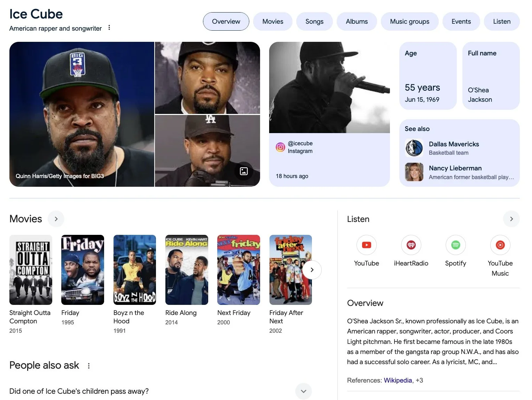
Task: Open the top-right Ice Cube photo with black cap
Action: (x=208, y=78)
